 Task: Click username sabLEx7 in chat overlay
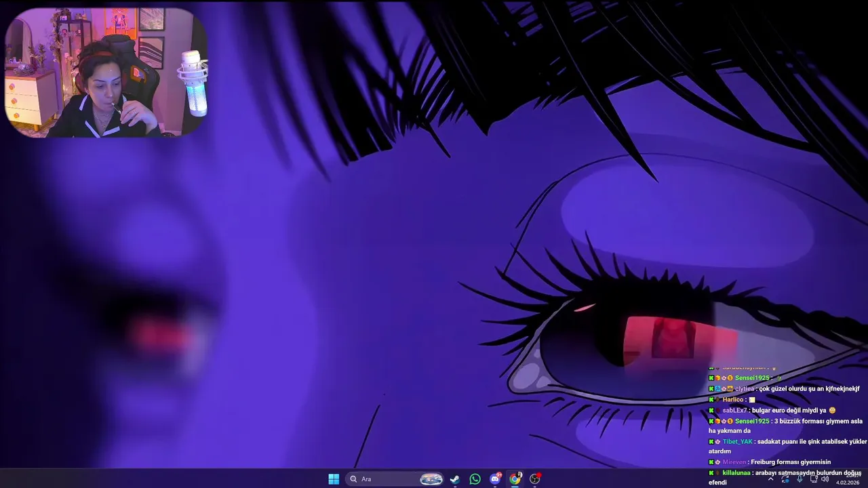pos(734,411)
